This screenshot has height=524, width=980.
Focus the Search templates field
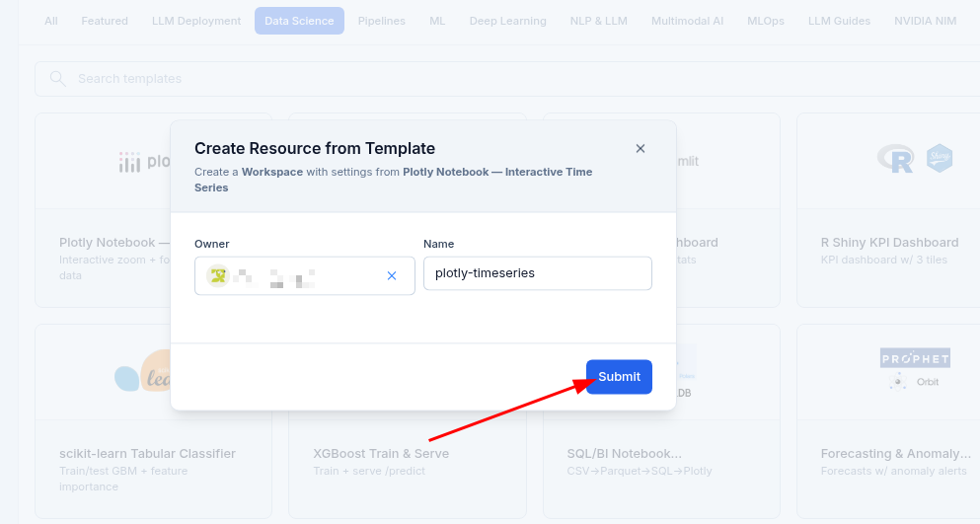[507, 79]
